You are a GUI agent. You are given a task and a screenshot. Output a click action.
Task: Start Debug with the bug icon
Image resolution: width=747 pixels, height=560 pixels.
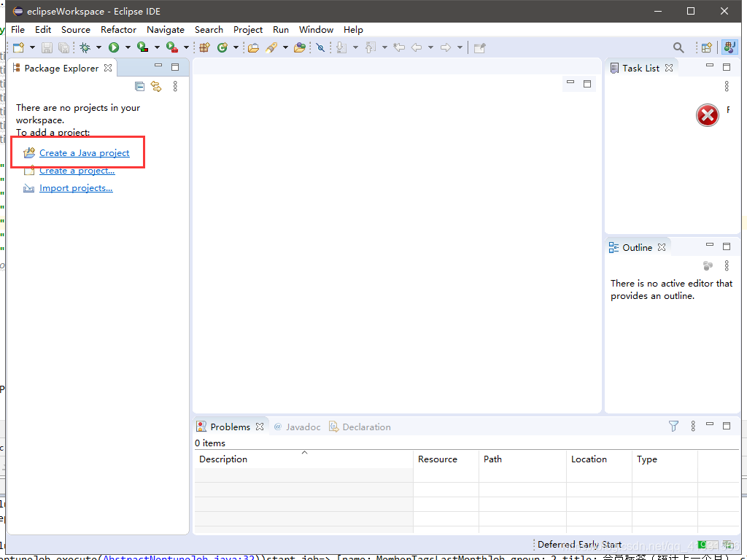click(x=85, y=47)
